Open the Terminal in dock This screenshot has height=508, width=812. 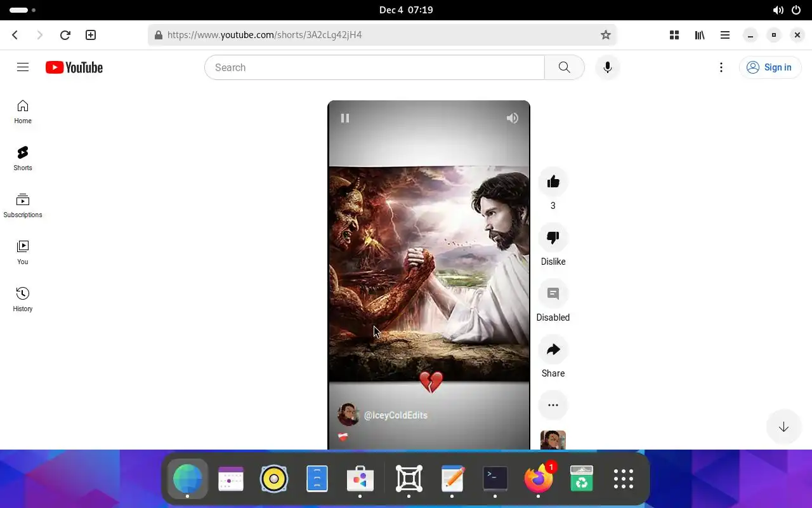(495, 479)
